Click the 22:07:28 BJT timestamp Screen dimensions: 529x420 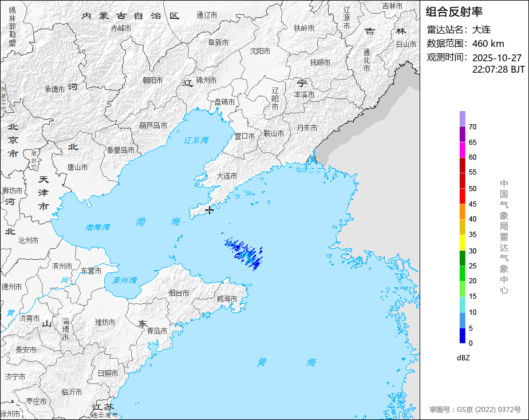pos(498,69)
